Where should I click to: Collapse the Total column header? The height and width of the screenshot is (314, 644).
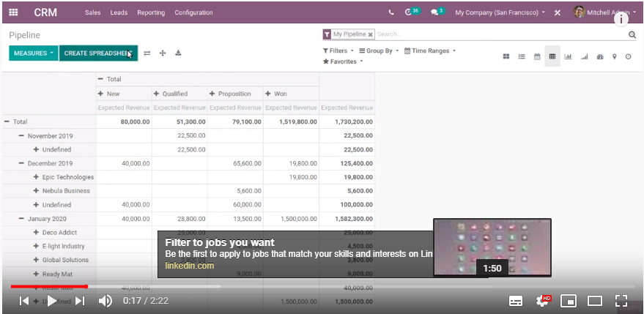pos(101,79)
